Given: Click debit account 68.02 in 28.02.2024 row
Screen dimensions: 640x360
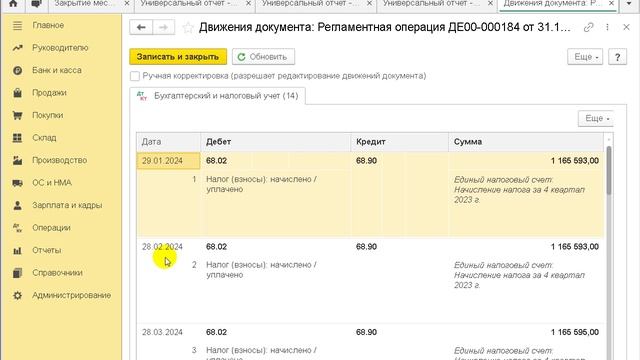Looking at the screenshot, I should click(216, 247).
